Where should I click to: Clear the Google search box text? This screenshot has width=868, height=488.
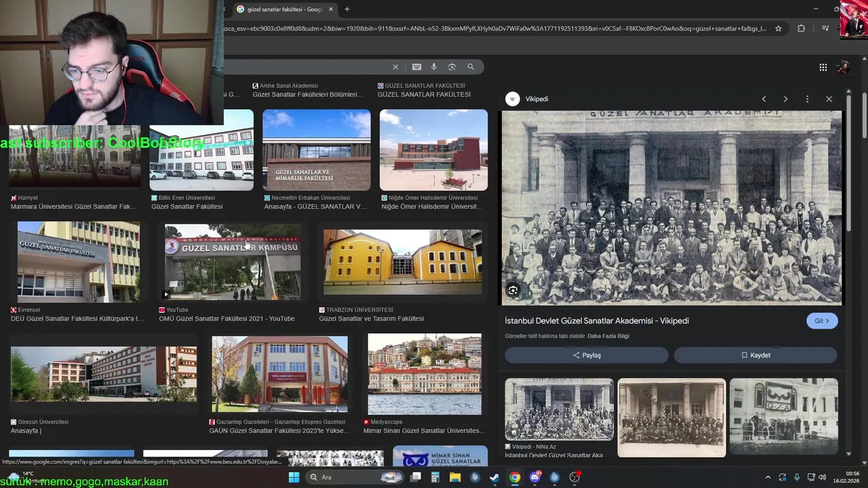tap(395, 66)
